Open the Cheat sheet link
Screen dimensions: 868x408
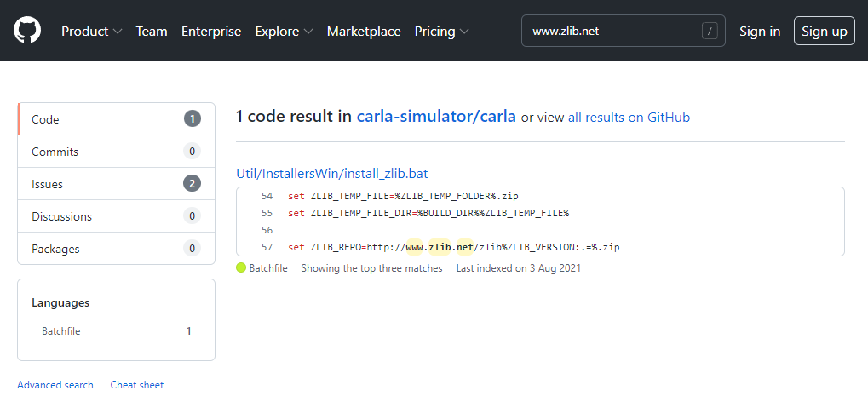tap(137, 385)
